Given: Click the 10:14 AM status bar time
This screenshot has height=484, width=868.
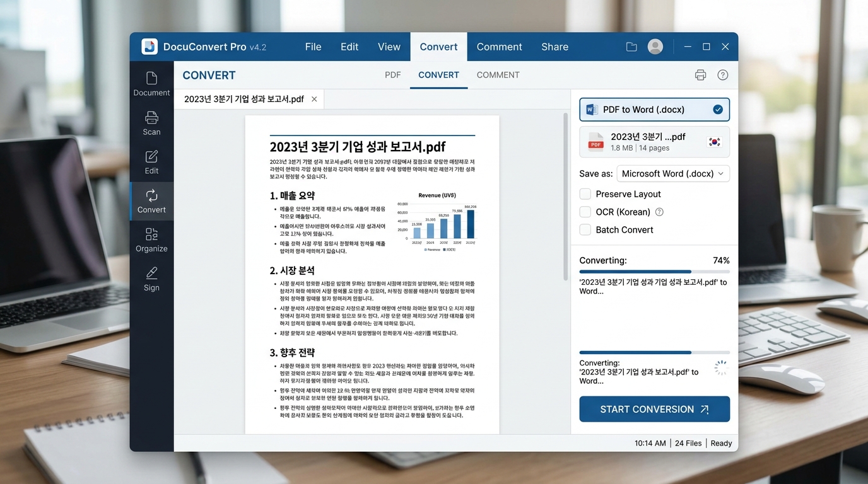Looking at the screenshot, I should point(650,443).
